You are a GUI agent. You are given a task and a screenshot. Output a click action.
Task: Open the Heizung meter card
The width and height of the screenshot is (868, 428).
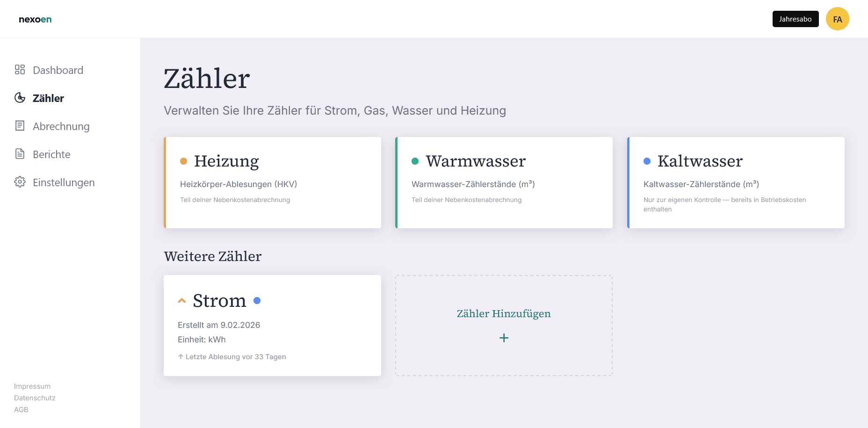tap(273, 182)
